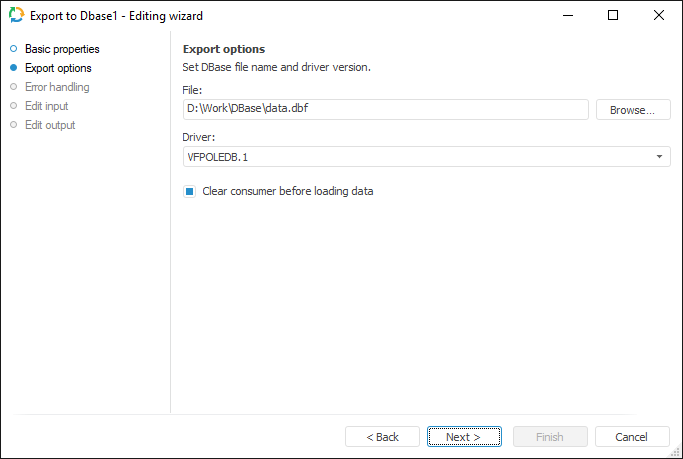Open the Basic properties wizard page
683x459 pixels.
coord(62,49)
